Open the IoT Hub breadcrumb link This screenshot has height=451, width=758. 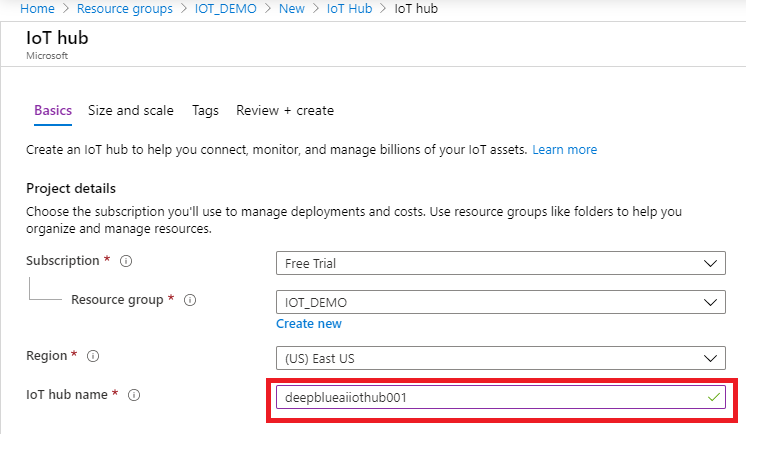pyautogui.click(x=350, y=9)
